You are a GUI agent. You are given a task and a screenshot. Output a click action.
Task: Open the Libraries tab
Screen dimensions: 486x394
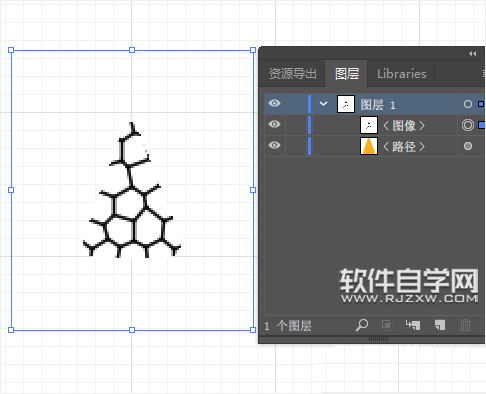[402, 74]
